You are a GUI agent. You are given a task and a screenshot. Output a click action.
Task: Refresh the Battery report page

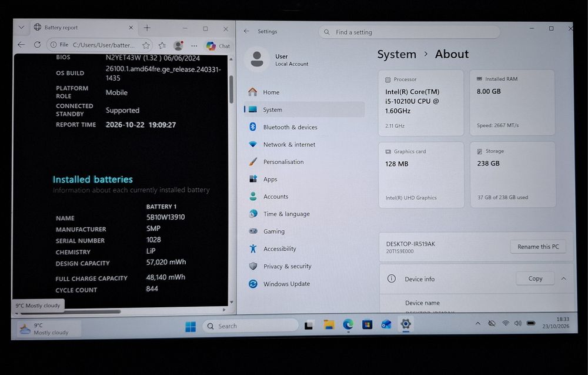click(x=37, y=45)
